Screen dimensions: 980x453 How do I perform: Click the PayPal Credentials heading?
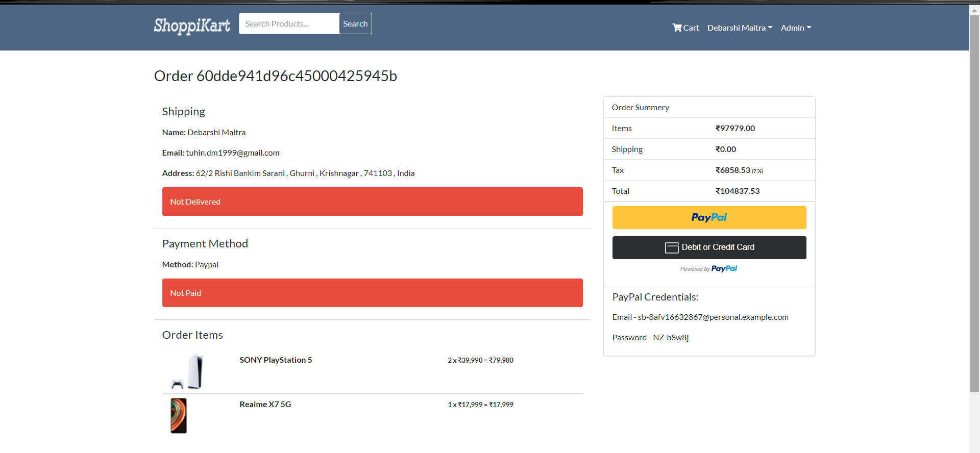[655, 297]
